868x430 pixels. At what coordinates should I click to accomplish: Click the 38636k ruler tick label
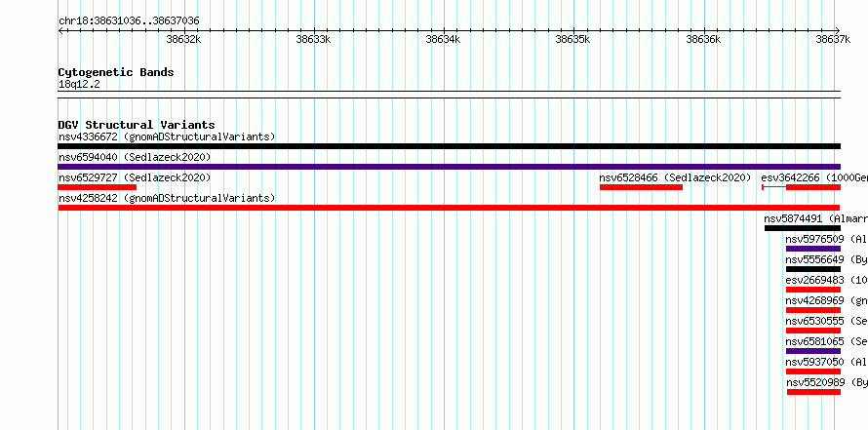(703, 39)
